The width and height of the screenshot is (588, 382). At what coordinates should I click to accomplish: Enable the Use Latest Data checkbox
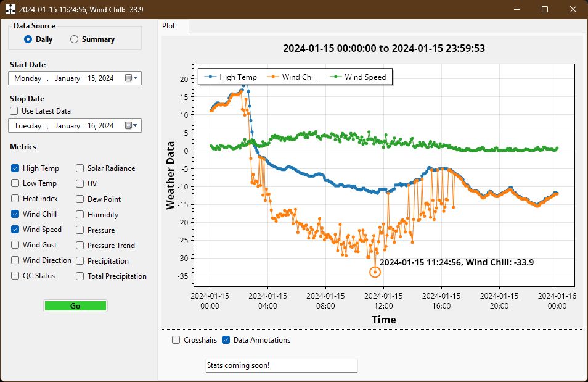(14, 111)
